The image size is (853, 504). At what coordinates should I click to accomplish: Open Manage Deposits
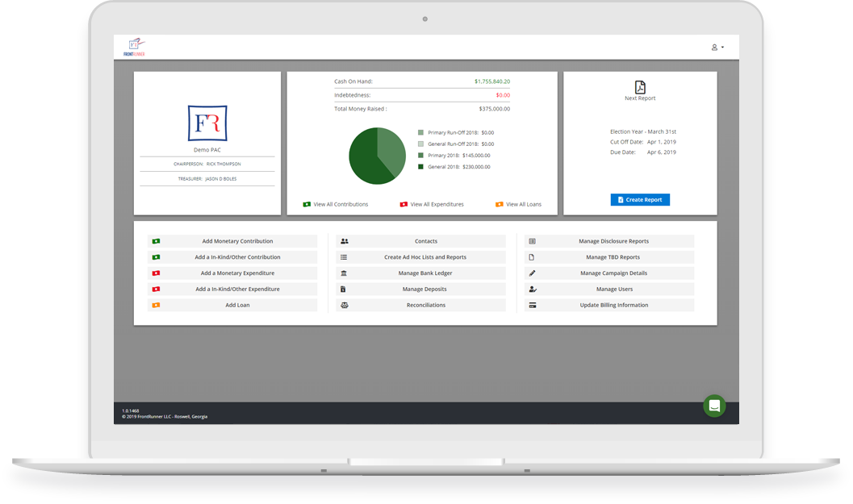pos(420,289)
